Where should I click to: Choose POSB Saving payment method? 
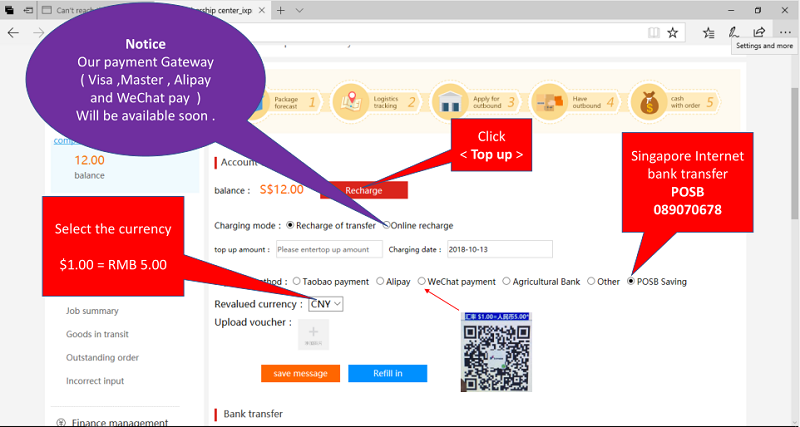tap(631, 282)
